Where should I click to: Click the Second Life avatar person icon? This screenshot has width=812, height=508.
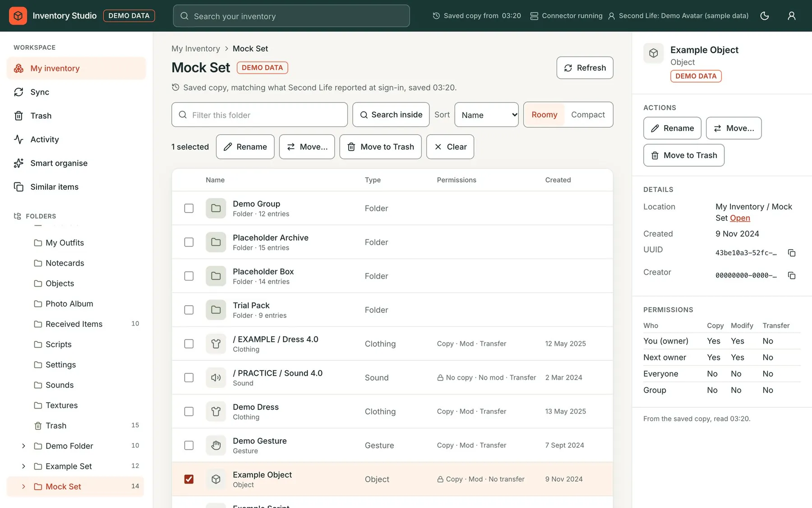coord(611,16)
